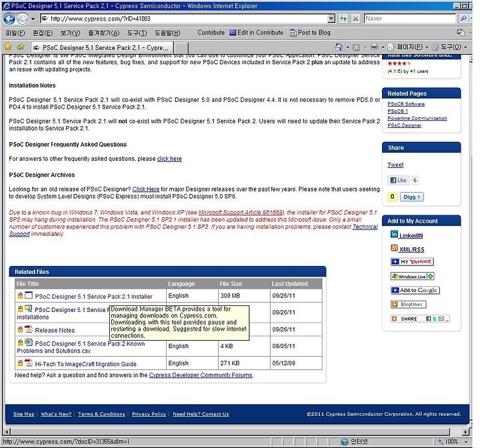
Task: Click the Print toolbar icon
Action: (374, 47)
